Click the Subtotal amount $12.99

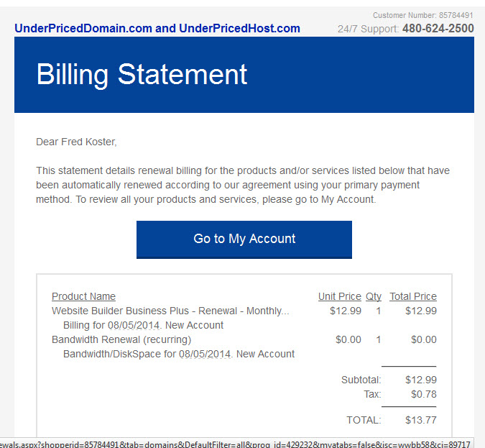tap(421, 380)
